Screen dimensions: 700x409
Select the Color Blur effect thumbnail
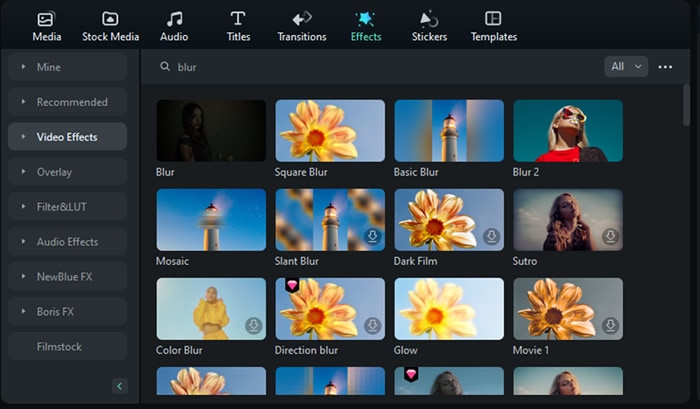pos(211,309)
